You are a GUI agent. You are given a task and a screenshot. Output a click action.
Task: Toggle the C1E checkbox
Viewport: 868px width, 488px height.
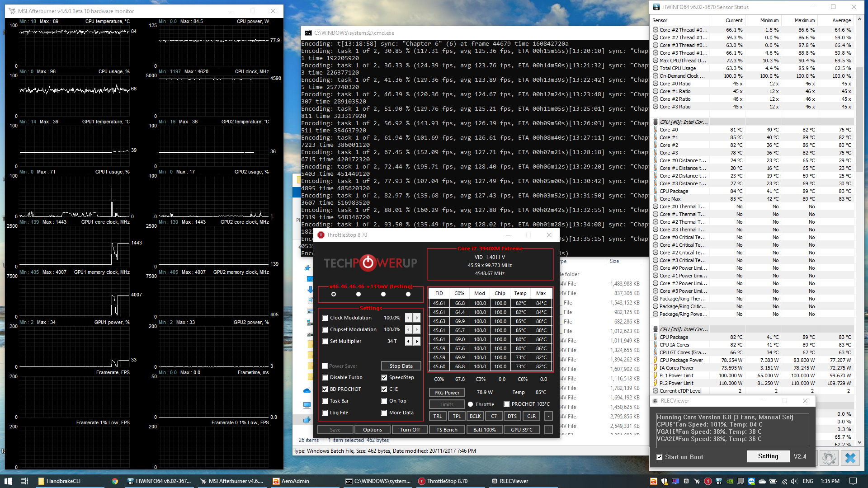[x=384, y=389]
